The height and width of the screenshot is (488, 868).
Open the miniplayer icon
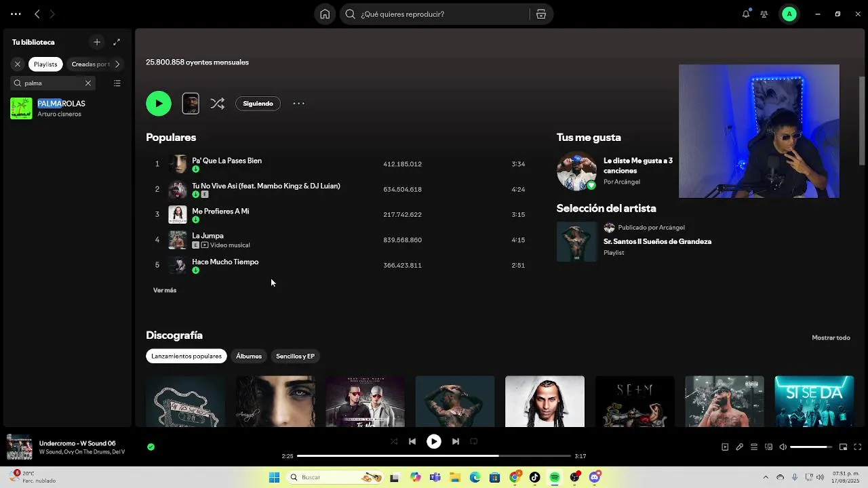(843, 447)
